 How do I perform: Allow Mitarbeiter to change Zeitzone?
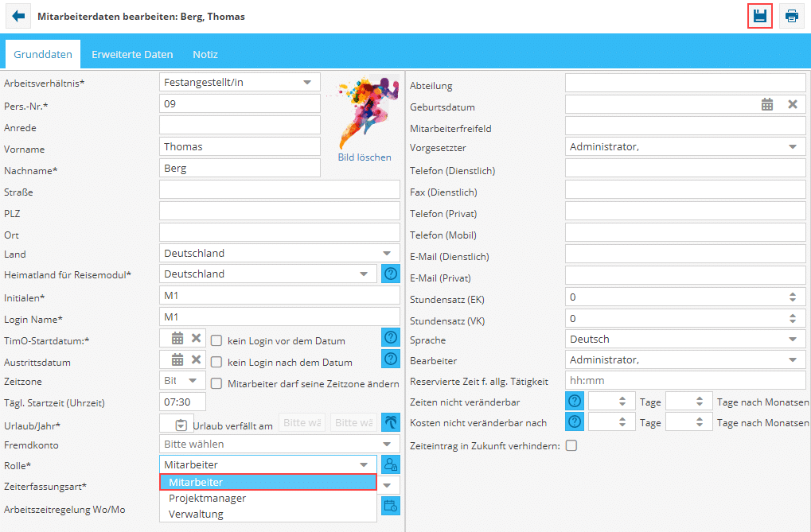click(x=216, y=383)
